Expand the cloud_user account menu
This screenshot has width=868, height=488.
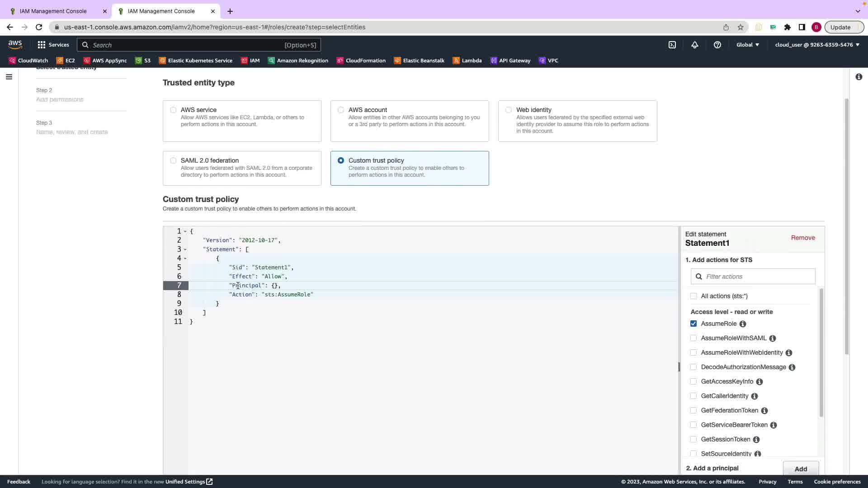click(817, 45)
